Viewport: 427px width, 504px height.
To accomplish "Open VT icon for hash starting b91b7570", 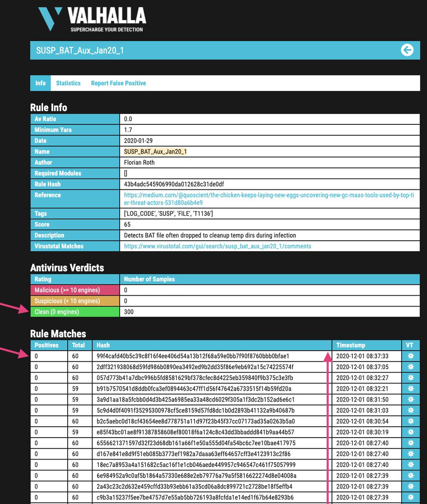I will click(411, 389).
